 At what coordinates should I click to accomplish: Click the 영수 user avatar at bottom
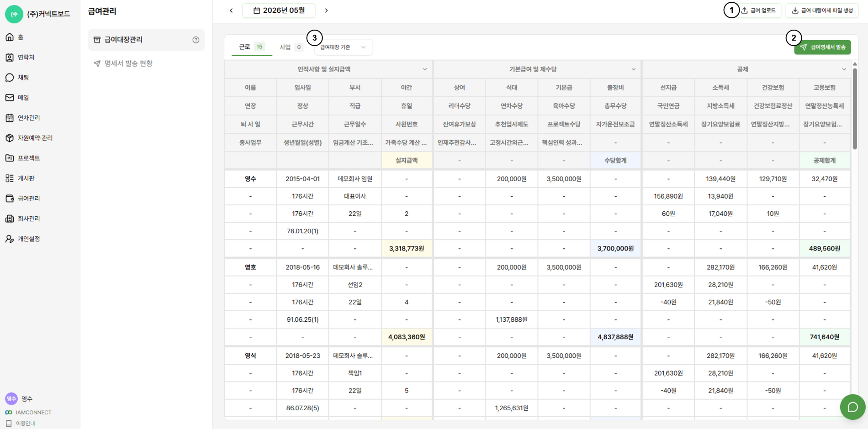[11, 398]
